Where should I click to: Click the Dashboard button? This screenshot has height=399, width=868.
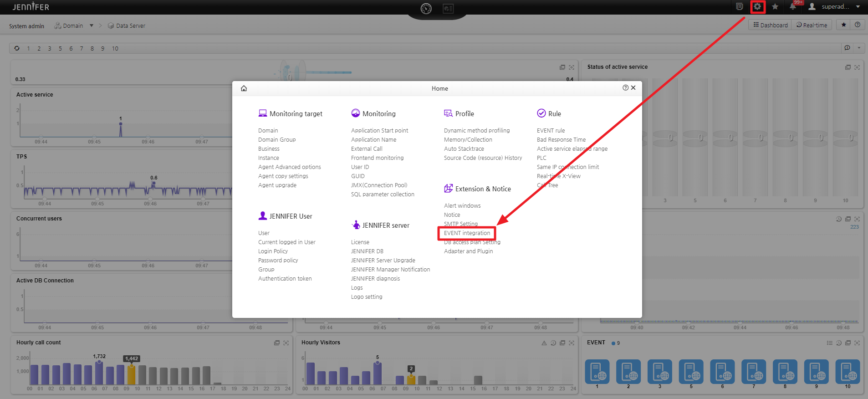(770, 25)
